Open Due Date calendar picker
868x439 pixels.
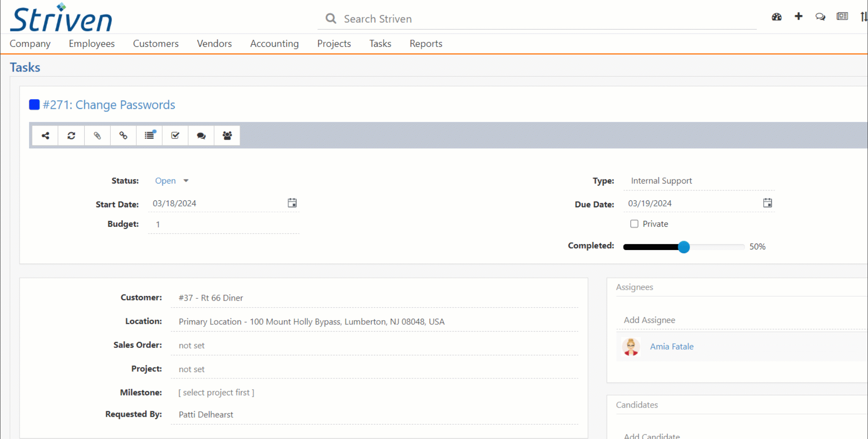[x=768, y=203]
